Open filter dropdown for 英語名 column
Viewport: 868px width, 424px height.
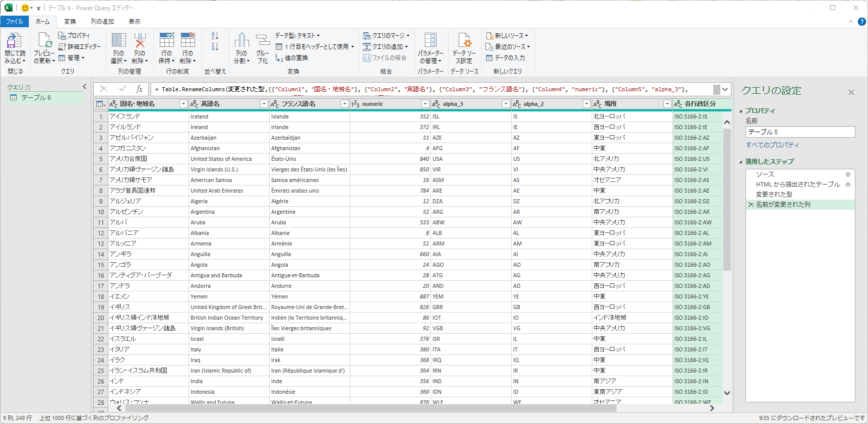pyautogui.click(x=264, y=104)
